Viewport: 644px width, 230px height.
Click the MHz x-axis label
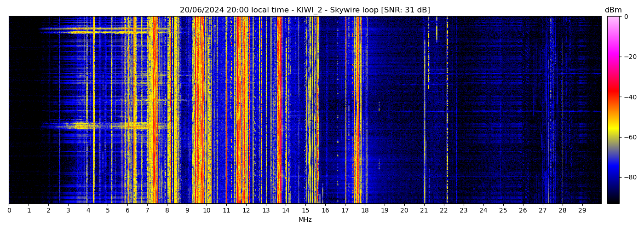(305, 220)
